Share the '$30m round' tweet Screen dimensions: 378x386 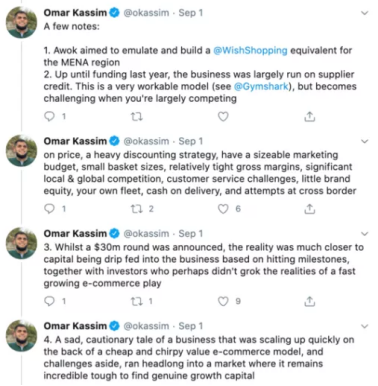pos(310,301)
